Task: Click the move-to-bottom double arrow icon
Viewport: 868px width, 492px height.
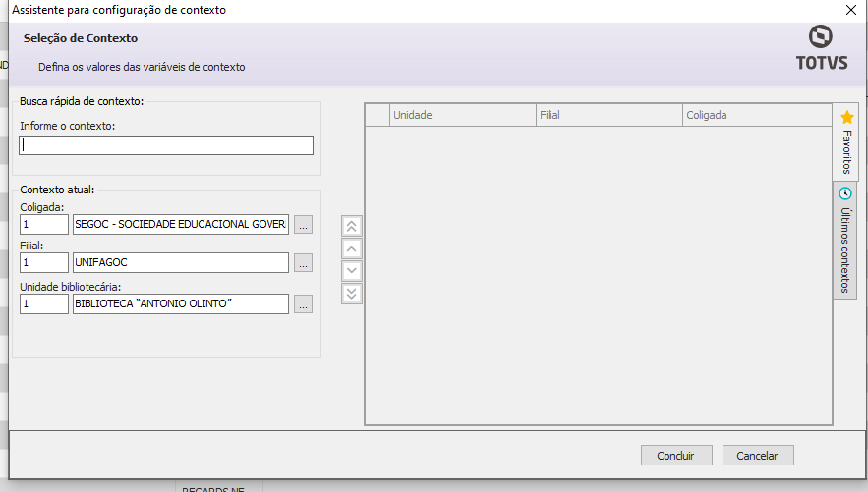Action: point(352,294)
